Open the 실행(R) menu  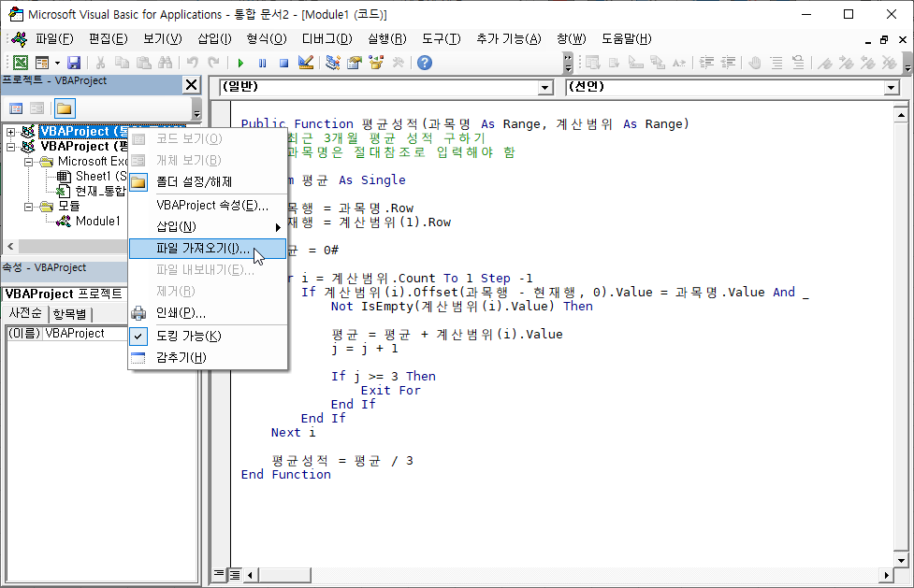[x=387, y=38]
